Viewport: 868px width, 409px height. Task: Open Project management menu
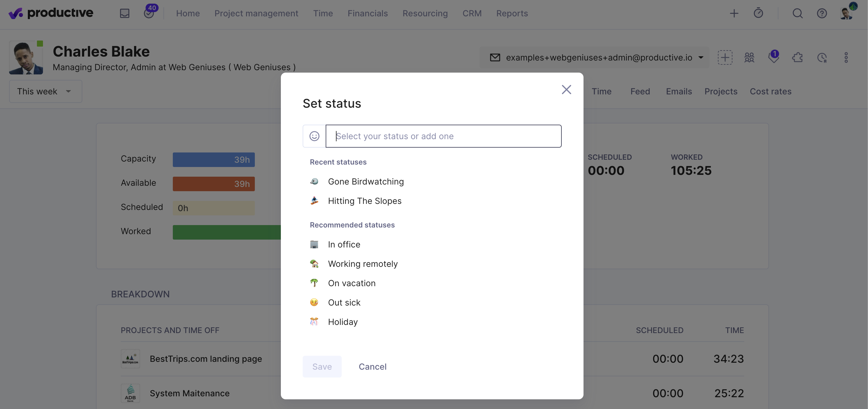tap(256, 14)
